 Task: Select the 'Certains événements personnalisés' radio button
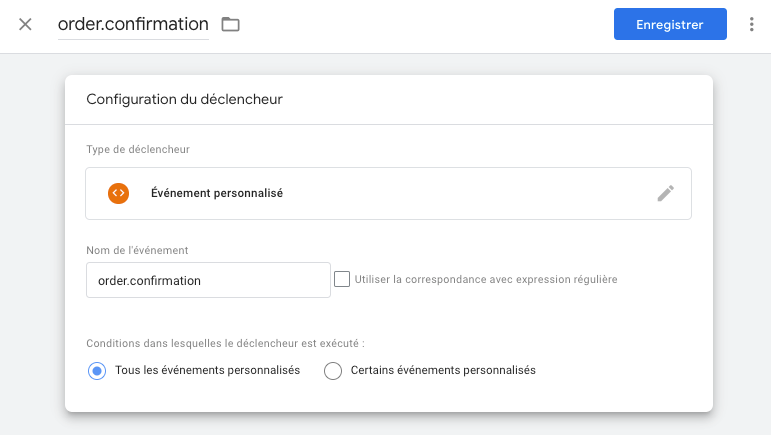click(333, 370)
